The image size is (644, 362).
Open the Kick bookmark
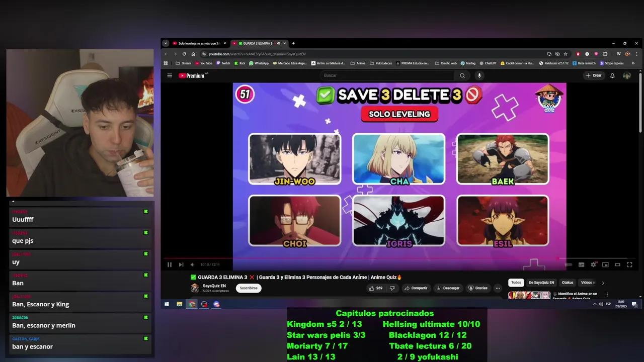239,63
